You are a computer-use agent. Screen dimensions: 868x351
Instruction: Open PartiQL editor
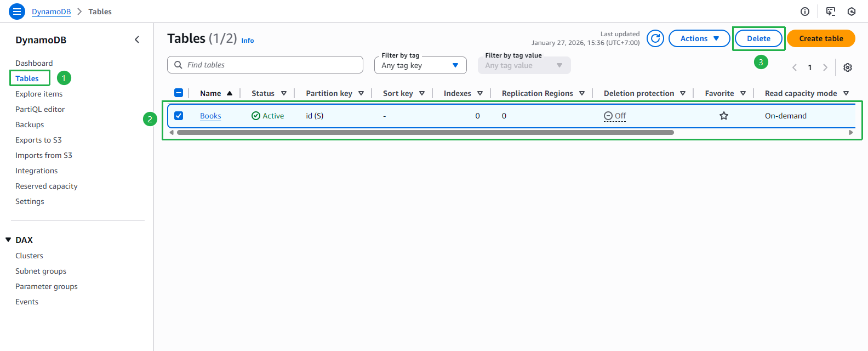click(40, 109)
